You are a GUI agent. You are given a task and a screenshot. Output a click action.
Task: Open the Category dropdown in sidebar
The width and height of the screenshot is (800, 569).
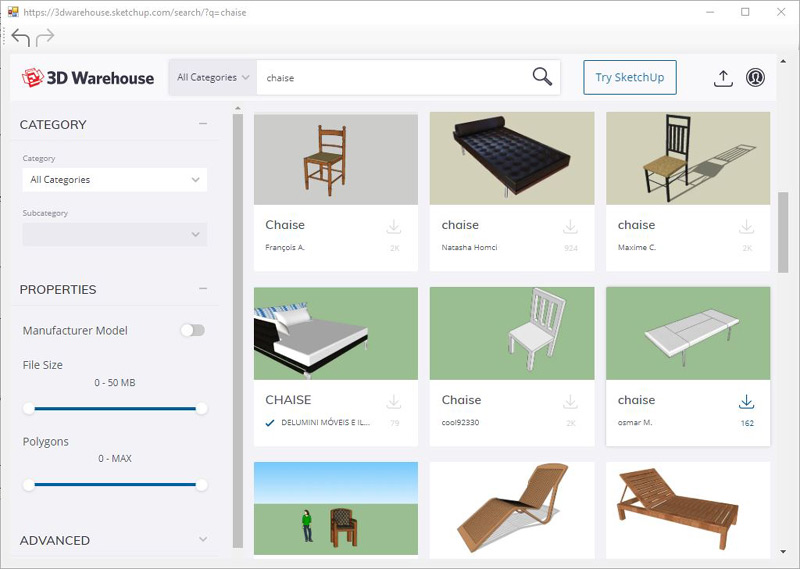coord(114,180)
